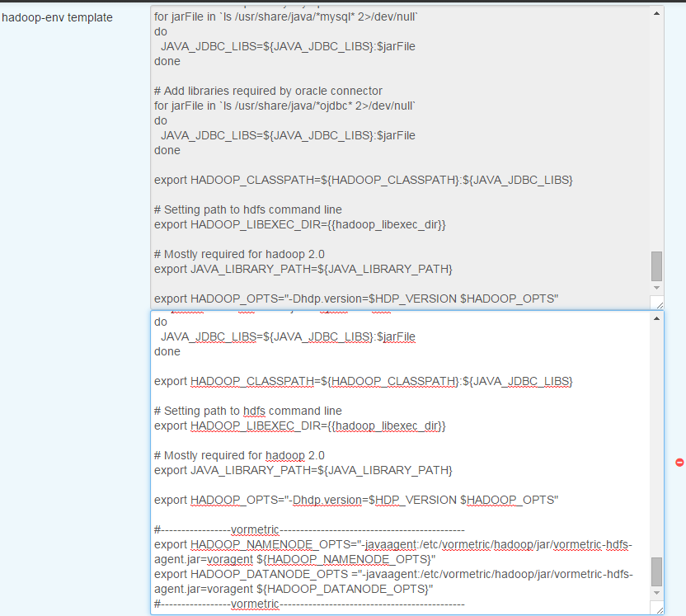Click scrollbar thumb in lower white editor
Image resolution: width=686 pixels, height=616 pixels.
[x=656, y=571]
